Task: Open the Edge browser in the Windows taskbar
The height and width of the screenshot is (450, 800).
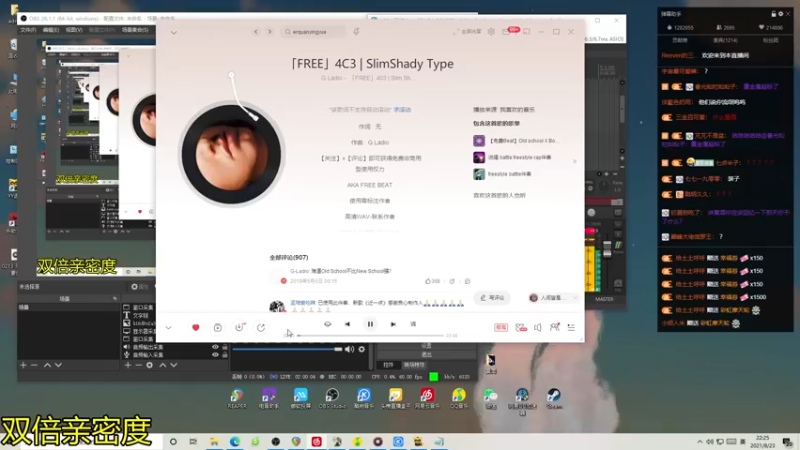Action: pyautogui.click(x=235, y=441)
